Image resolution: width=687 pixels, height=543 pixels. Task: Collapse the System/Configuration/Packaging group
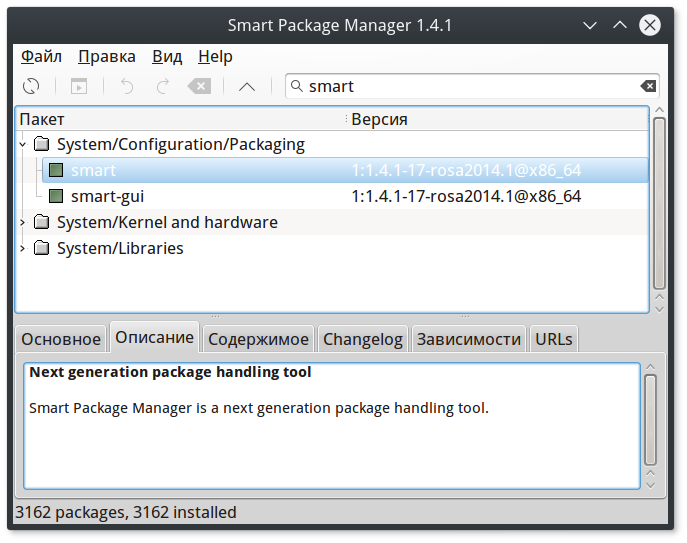tap(23, 145)
